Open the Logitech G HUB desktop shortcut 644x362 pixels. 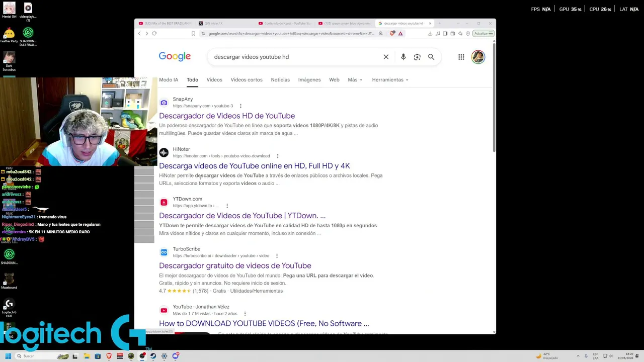tap(9, 308)
